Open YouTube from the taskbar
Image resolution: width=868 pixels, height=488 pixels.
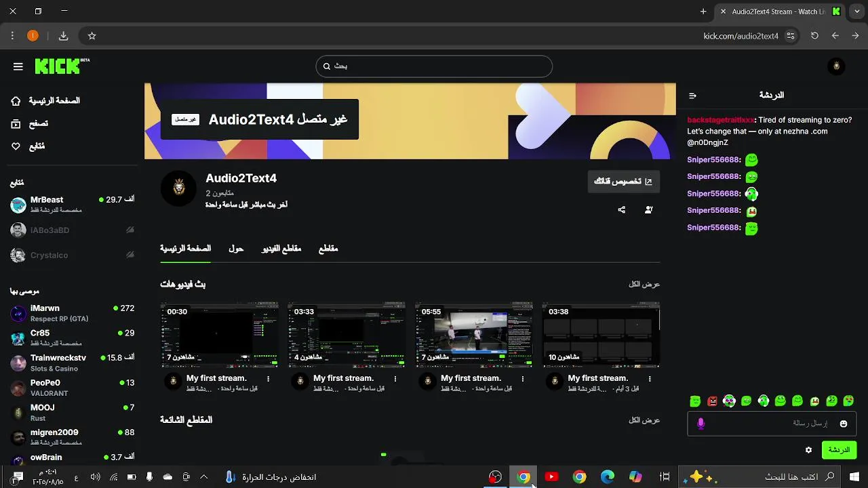[x=551, y=477]
